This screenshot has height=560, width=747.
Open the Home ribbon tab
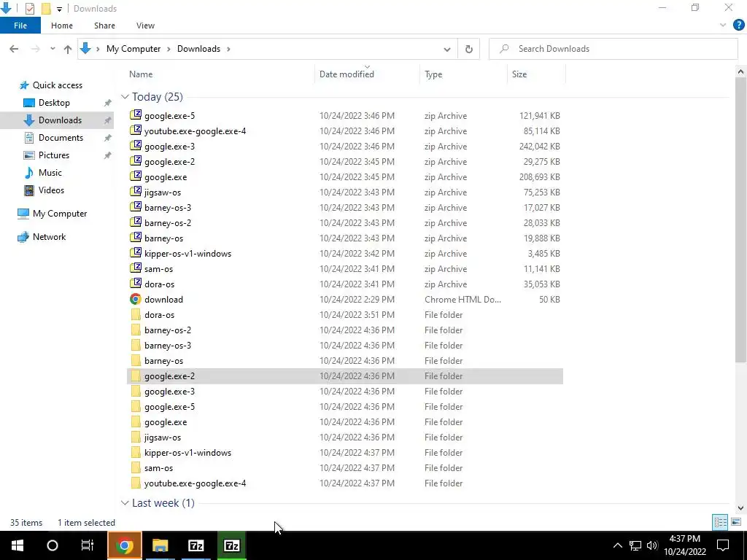tap(62, 26)
